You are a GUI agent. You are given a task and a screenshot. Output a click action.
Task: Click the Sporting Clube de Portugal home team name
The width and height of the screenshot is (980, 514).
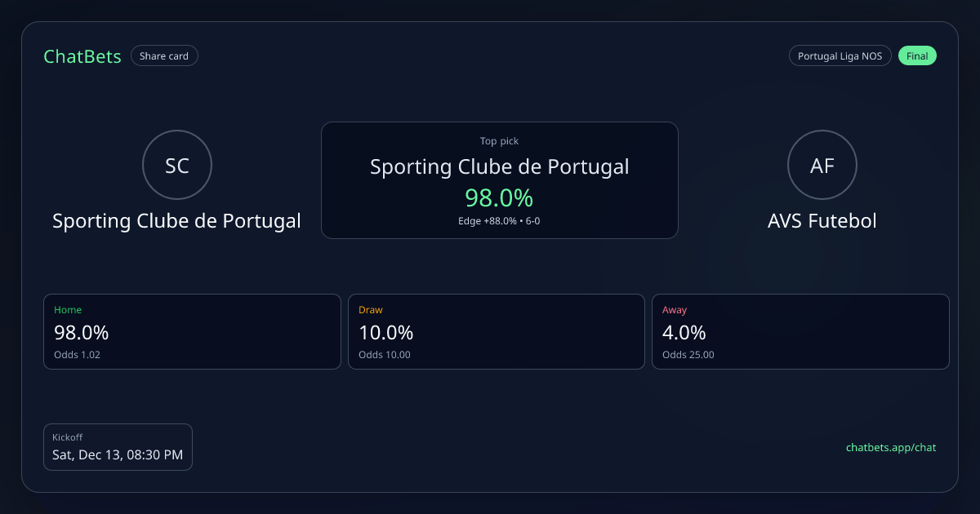(176, 221)
